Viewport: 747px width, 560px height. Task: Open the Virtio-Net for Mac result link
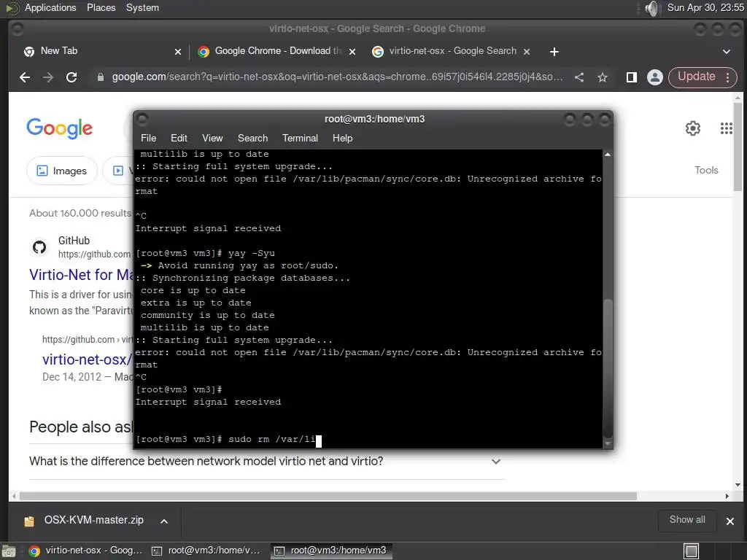pyautogui.click(x=81, y=275)
